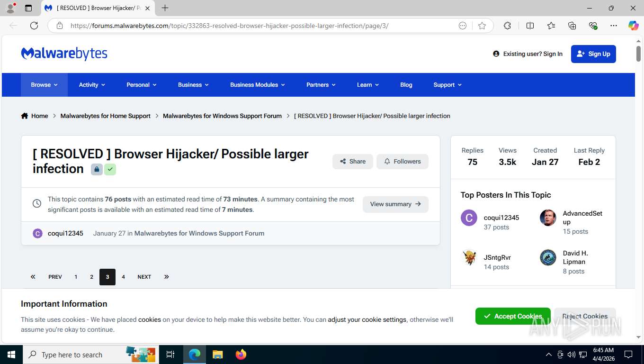Viewport: 644px width, 364px height.
Task: Go to the Home breadcrumb
Action: coord(35,116)
